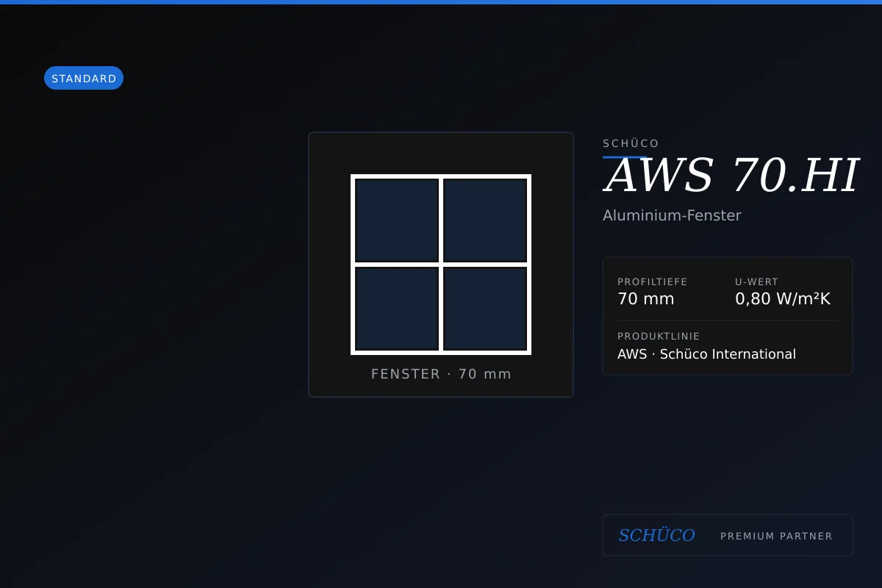
Task: Click the 70 mm profile depth value
Action: 645,299
